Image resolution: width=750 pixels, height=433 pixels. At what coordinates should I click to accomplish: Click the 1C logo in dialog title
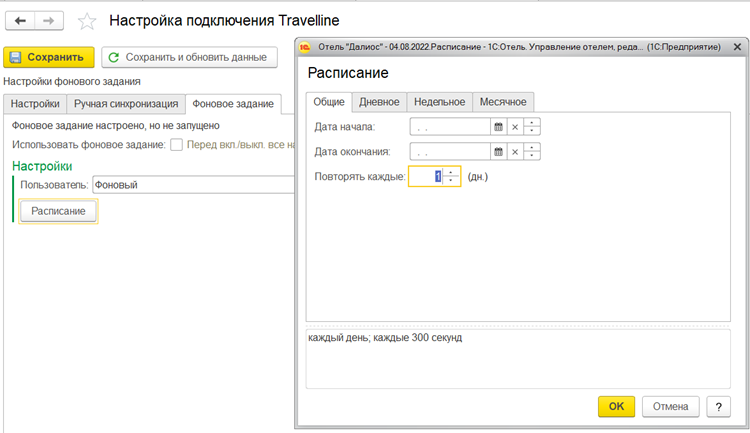(305, 47)
